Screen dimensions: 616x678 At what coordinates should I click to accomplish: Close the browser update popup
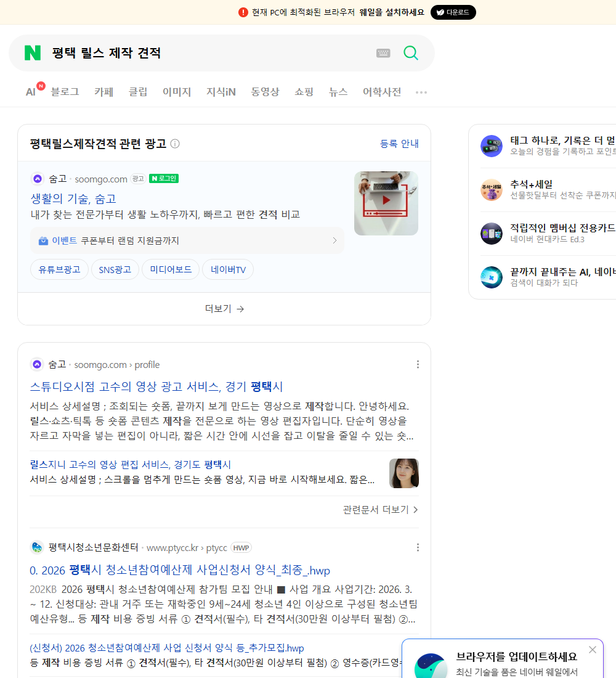coord(592,650)
